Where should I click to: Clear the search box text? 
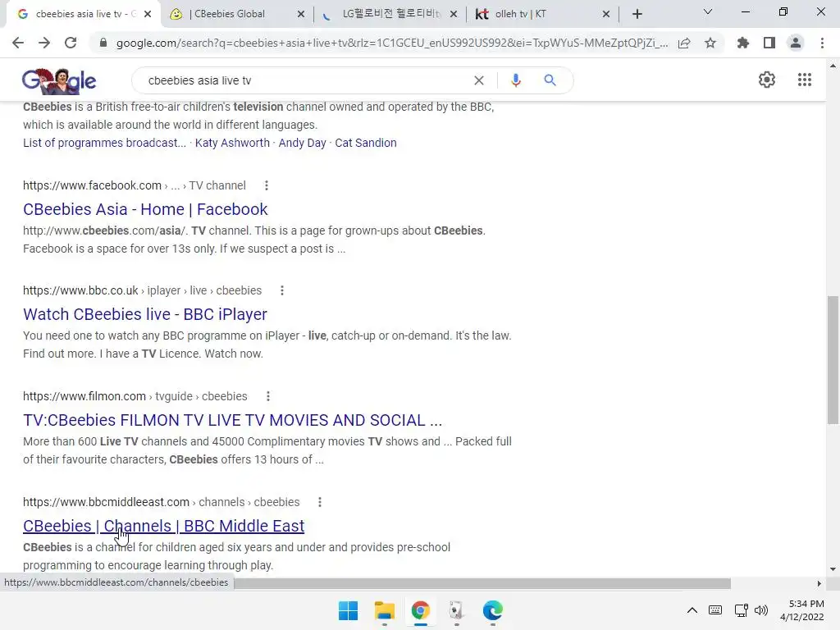479,80
